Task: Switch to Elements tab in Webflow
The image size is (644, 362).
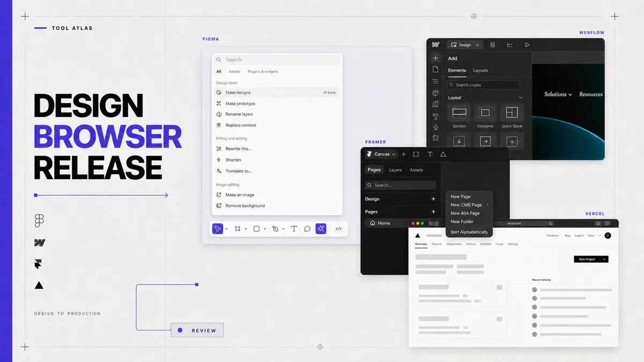Action: point(457,70)
